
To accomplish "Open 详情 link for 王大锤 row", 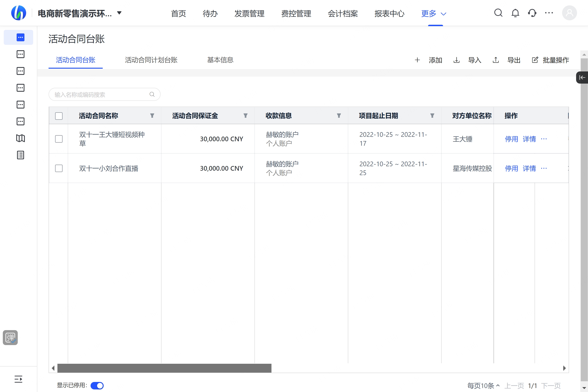I will tap(529, 139).
